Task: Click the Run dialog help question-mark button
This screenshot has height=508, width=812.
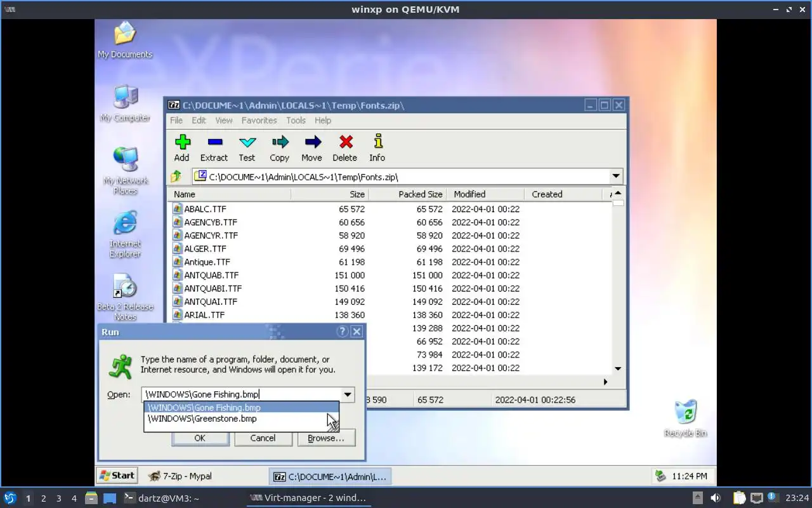Action: [343, 331]
